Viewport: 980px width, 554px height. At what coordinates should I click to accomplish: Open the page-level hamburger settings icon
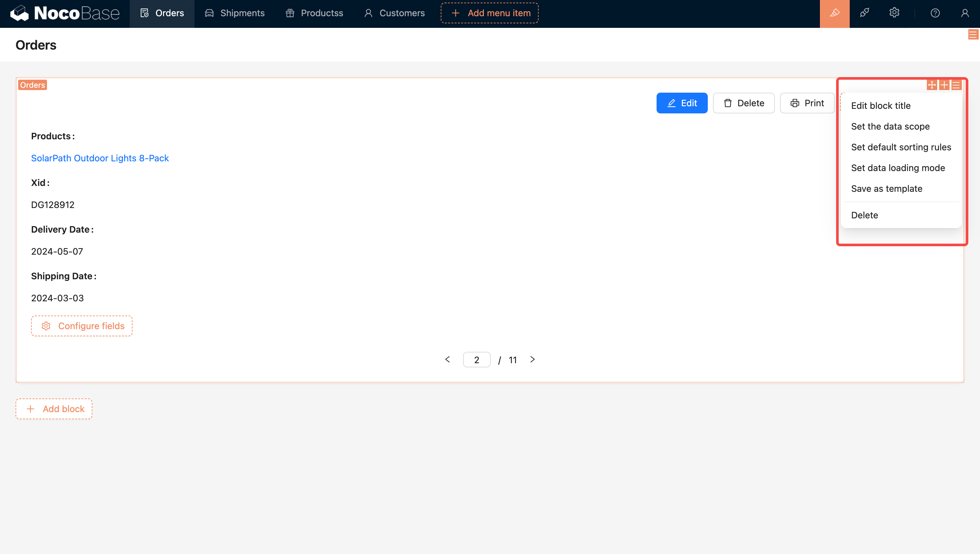pos(973,35)
